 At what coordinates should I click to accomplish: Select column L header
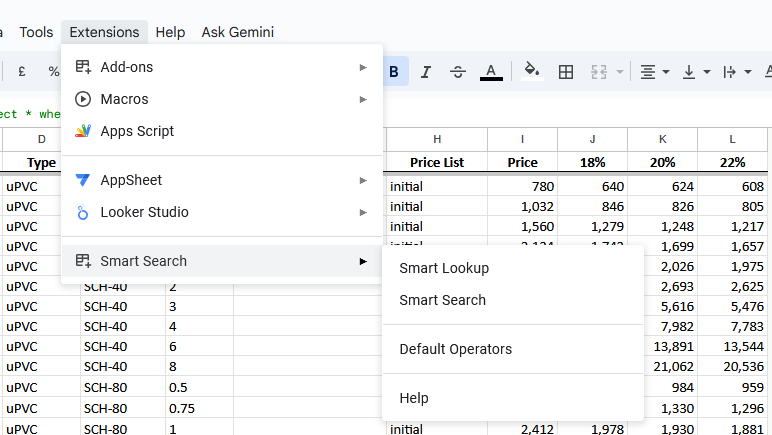[x=733, y=139]
